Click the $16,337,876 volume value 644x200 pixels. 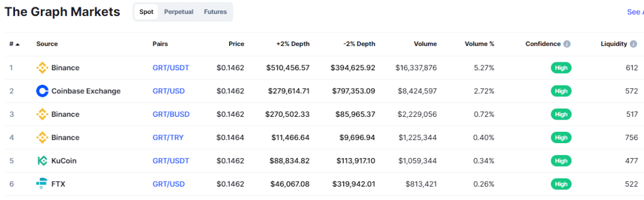pyautogui.click(x=416, y=68)
